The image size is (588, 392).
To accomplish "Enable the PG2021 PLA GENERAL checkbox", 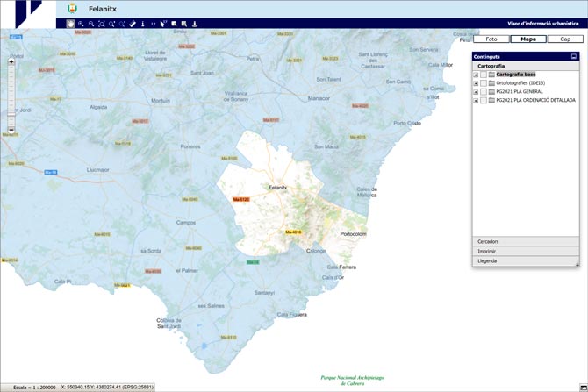I will 484,91.
